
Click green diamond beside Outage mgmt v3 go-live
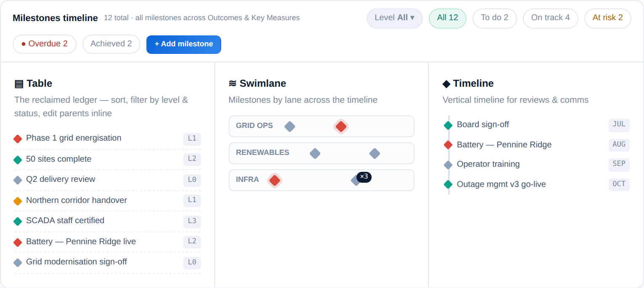448,185
